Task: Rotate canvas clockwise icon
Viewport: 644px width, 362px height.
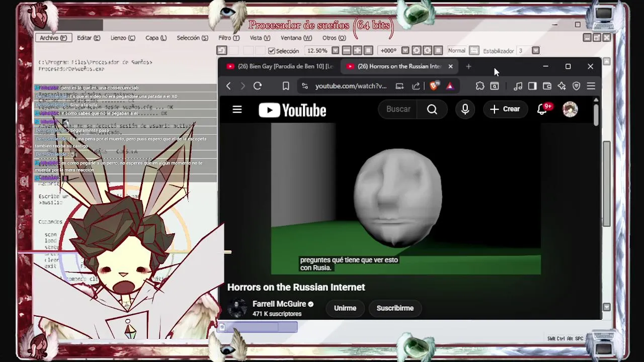Action: point(427,50)
